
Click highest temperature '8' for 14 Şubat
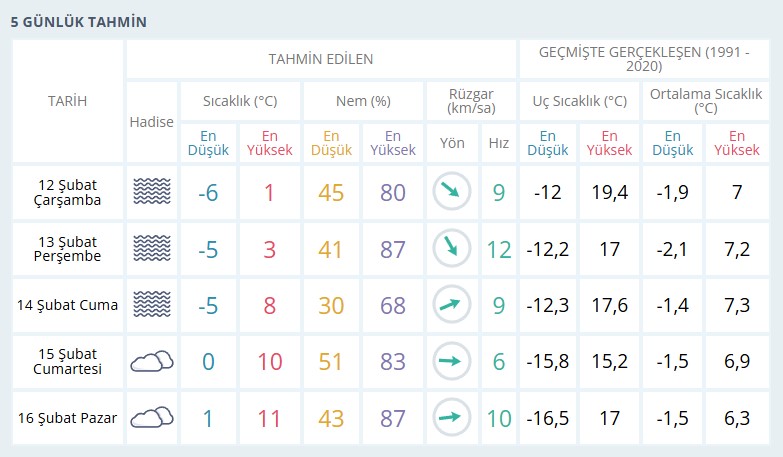[x=270, y=306]
